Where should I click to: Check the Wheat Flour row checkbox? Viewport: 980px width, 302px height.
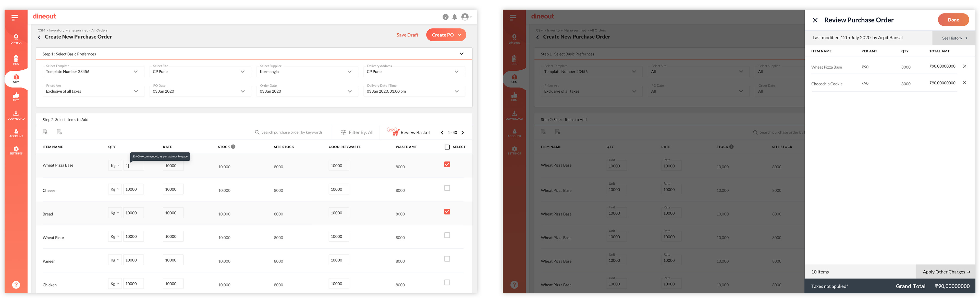click(x=447, y=235)
